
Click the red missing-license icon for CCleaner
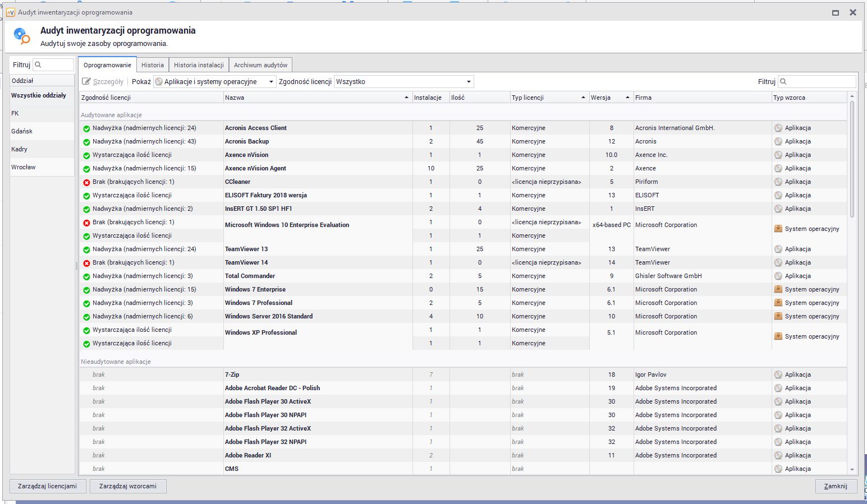(86, 182)
